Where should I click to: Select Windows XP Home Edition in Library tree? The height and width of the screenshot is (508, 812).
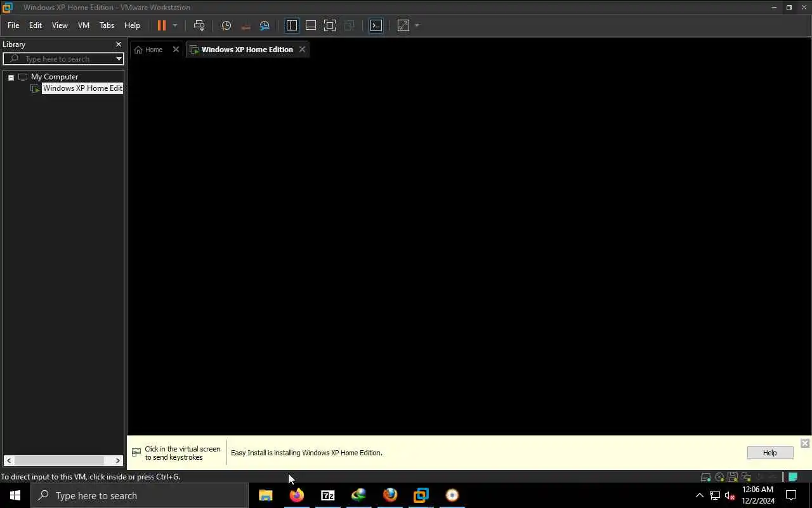point(82,88)
